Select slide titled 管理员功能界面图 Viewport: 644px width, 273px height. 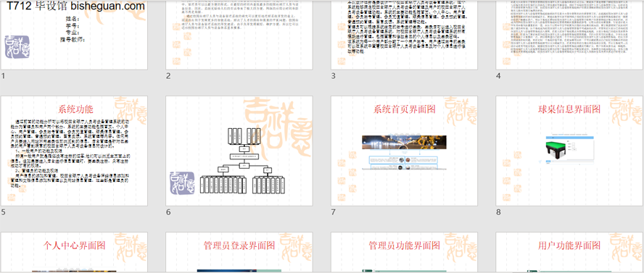(x=404, y=253)
